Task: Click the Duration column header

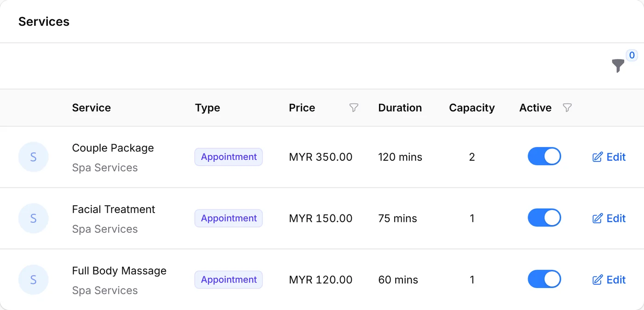Action: [x=400, y=108]
